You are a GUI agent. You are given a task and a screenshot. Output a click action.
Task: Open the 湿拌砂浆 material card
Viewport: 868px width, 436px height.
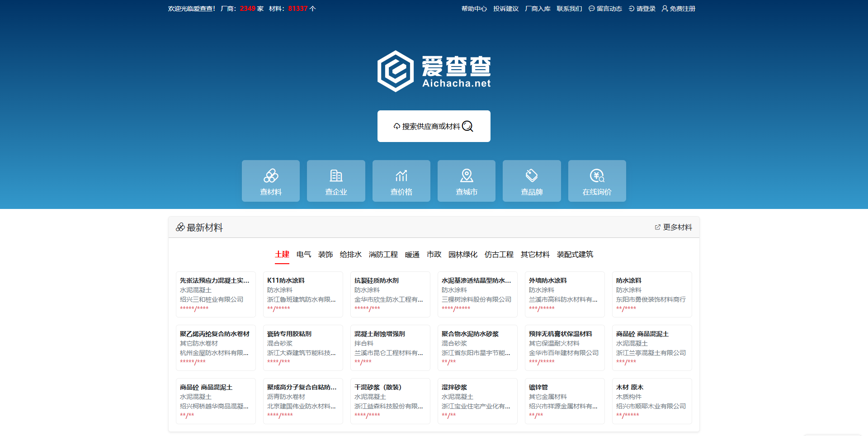click(x=477, y=401)
